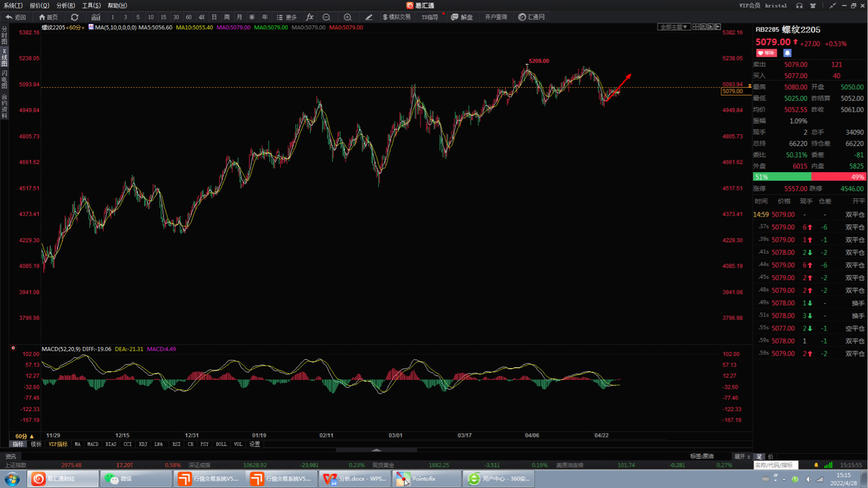Expand the 更多 periods list
This screenshot has width=868, height=488.
(287, 17)
